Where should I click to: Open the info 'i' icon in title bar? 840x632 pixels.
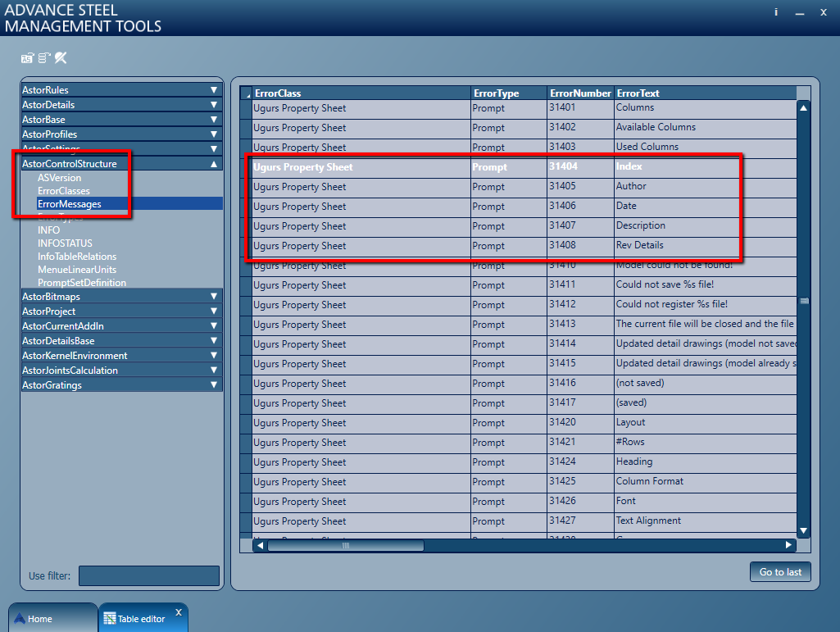click(776, 11)
